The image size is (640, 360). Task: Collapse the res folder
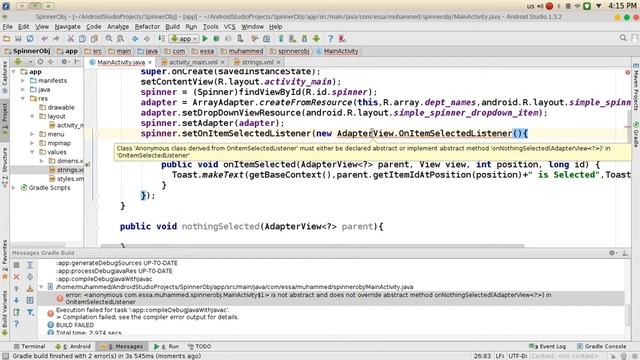click(23, 99)
